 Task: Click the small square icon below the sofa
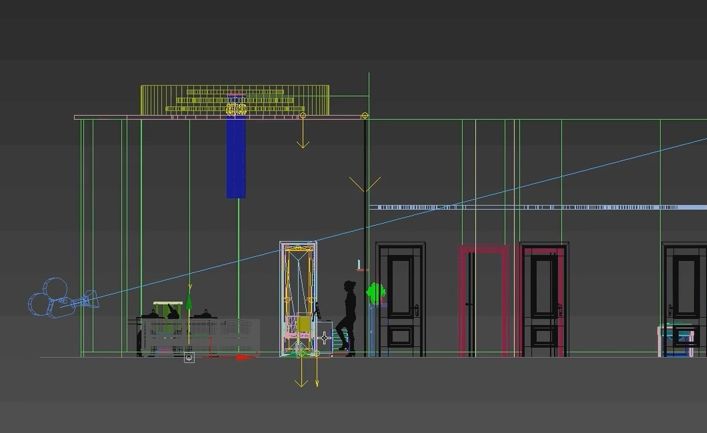coord(189,357)
